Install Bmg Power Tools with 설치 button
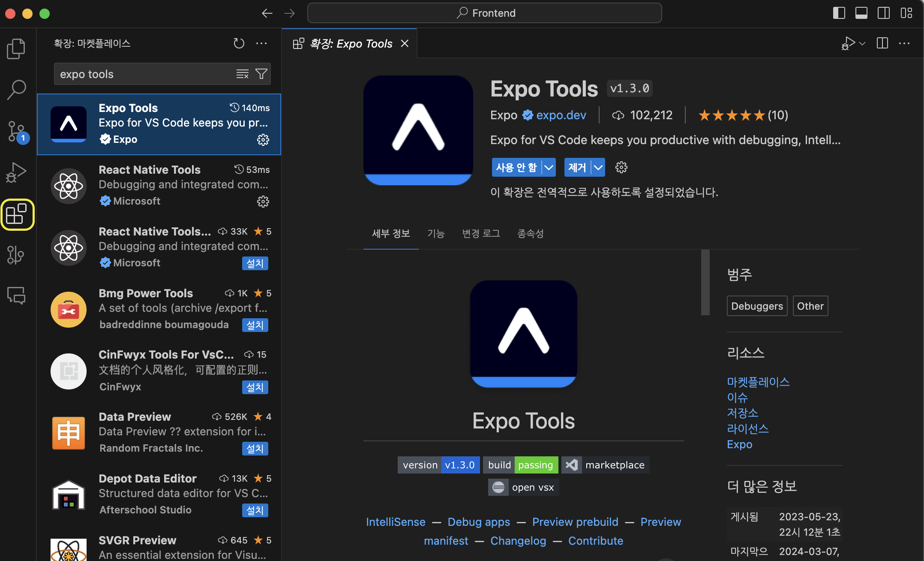The height and width of the screenshot is (561, 924). pos(255,325)
